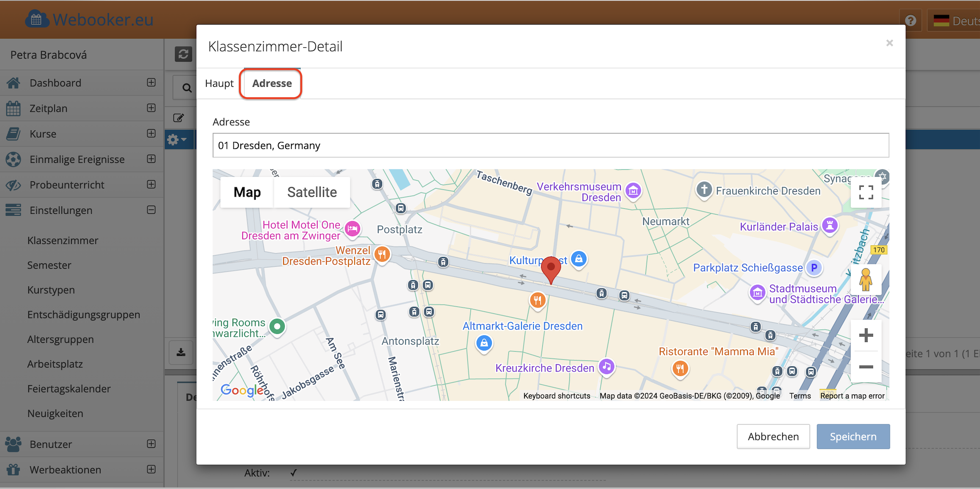Click the Street View pegman icon
The width and height of the screenshot is (980, 489).
(x=866, y=279)
